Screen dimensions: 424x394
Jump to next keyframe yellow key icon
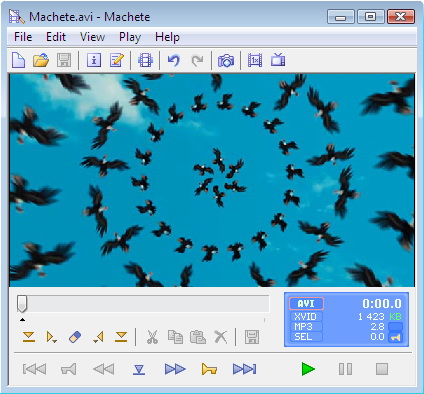click(x=209, y=369)
